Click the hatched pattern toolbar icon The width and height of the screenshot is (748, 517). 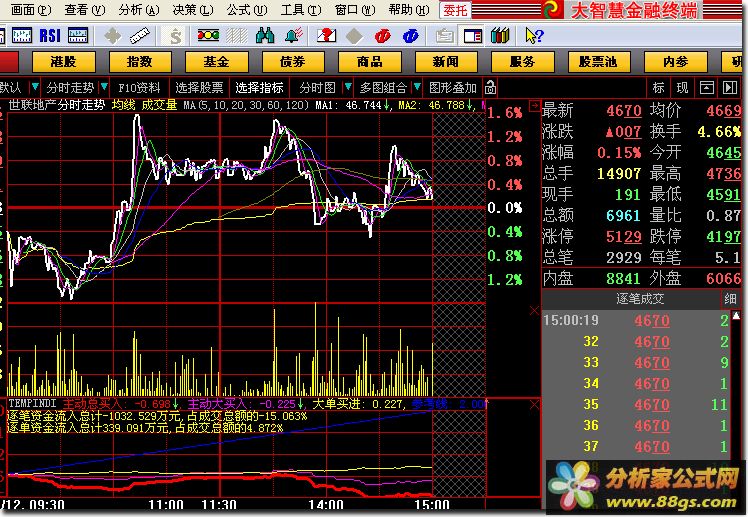[x=237, y=36]
